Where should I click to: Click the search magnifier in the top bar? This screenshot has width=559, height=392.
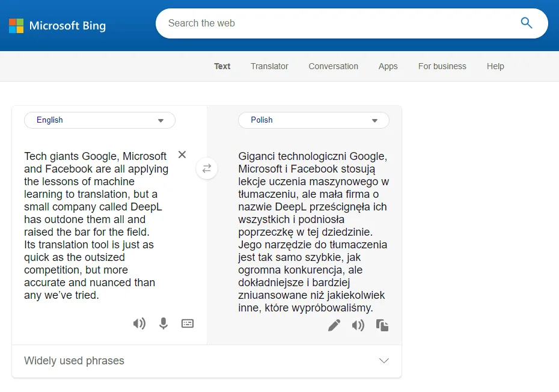click(x=527, y=23)
